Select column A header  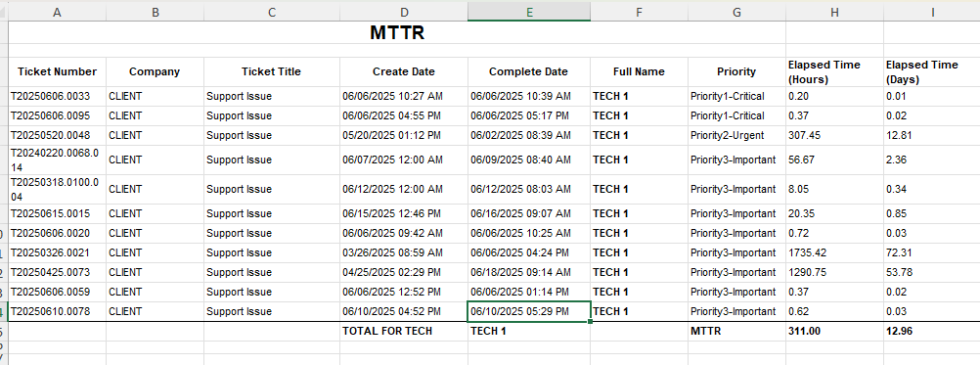pos(57,11)
